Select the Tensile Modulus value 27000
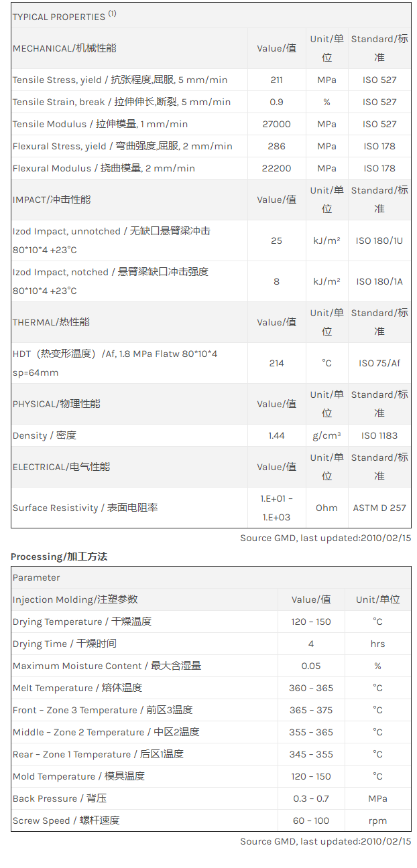Viewport: 417px width, 868px height. coord(276,124)
